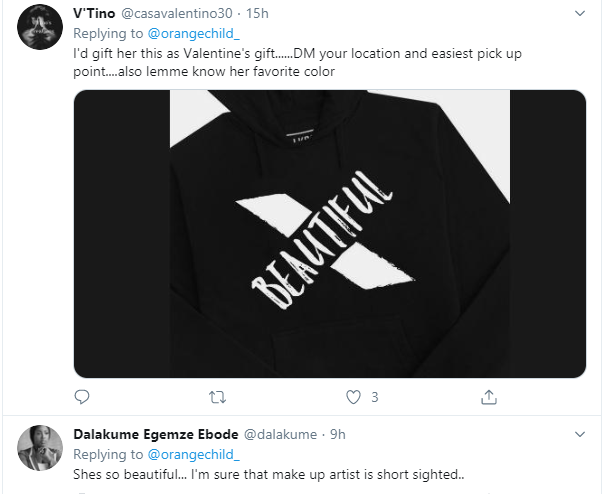Click the like count 3
The width and height of the screenshot is (610, 494).
[x=375, y=398]
